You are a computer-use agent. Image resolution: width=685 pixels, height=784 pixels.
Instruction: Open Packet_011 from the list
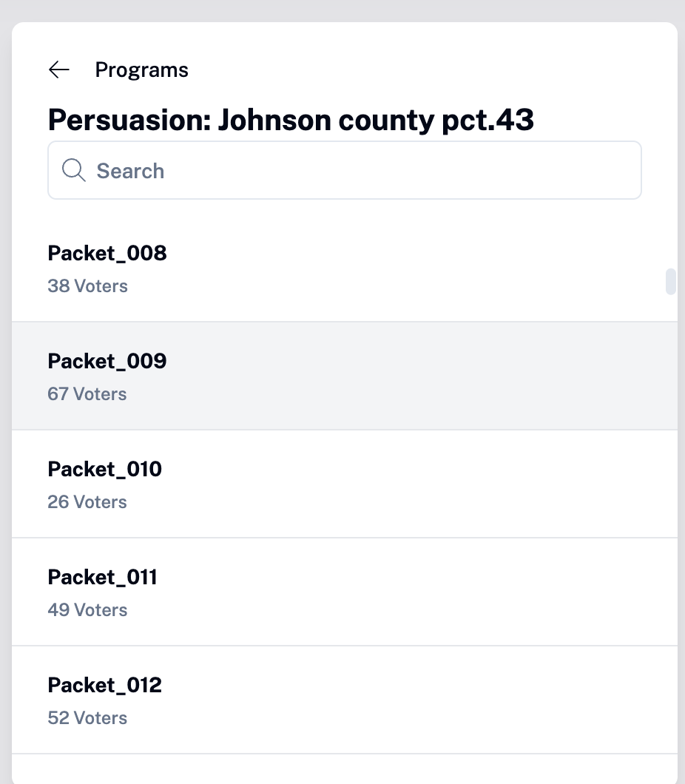345,592
